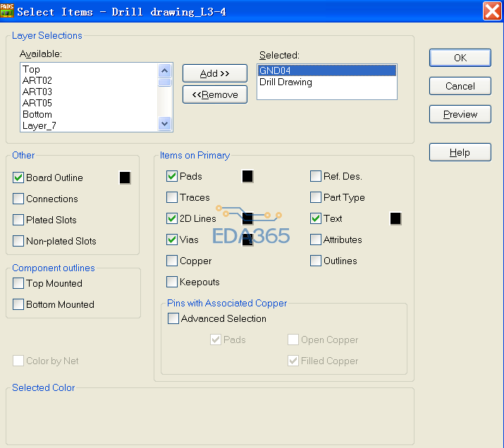Click the Vias color swatch

click(x=247, y=240)
